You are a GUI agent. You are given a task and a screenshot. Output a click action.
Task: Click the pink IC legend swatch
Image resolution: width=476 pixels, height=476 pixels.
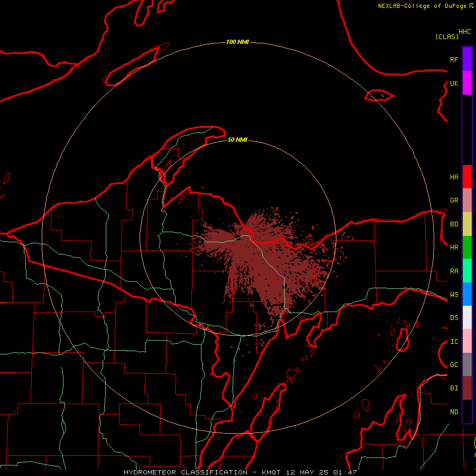(467, 341)
